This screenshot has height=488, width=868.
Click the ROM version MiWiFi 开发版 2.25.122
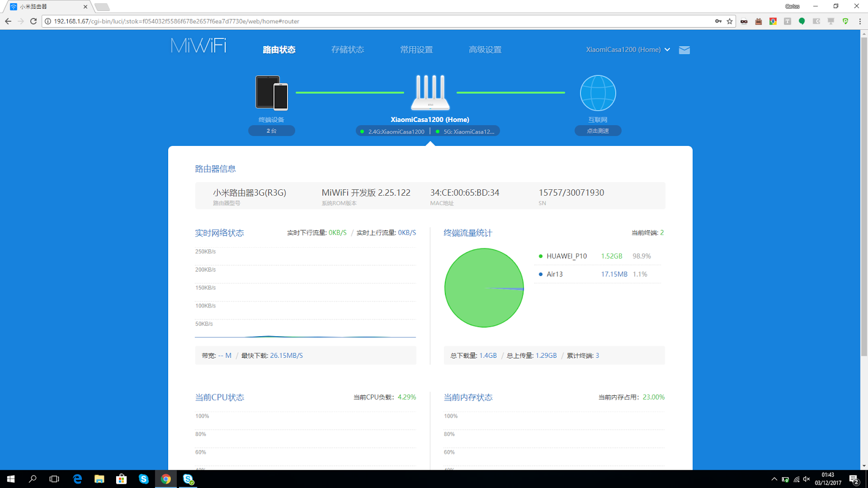(x=366, y=192)
